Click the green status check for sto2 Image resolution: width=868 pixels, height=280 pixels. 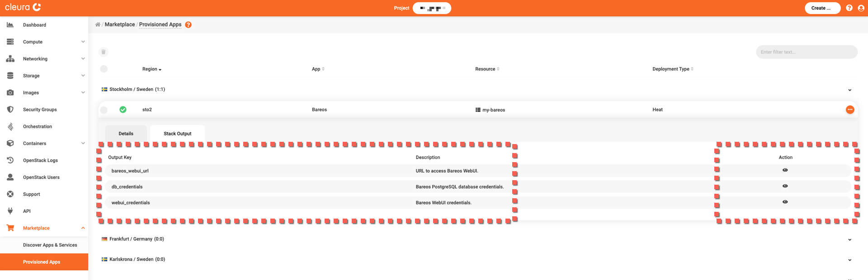point(123,110)
